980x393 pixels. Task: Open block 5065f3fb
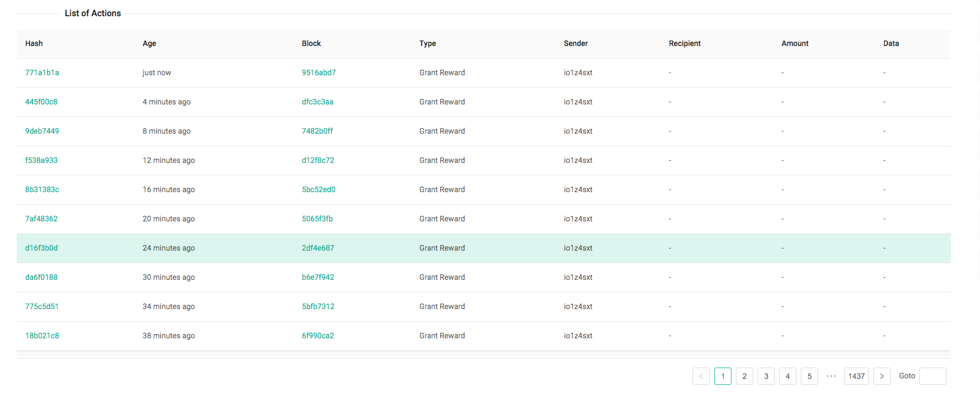pyautogui.click(x=317, y=219)
